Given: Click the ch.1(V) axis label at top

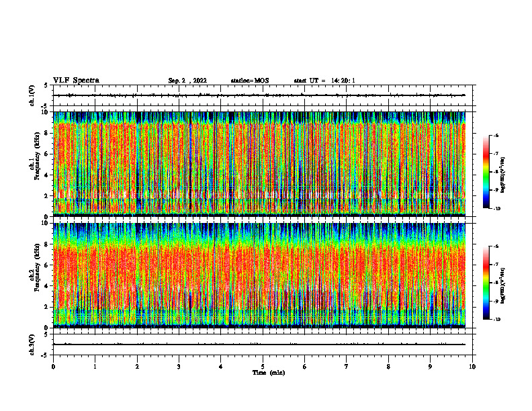Looking at the screenshot, I should click(32, 95).
